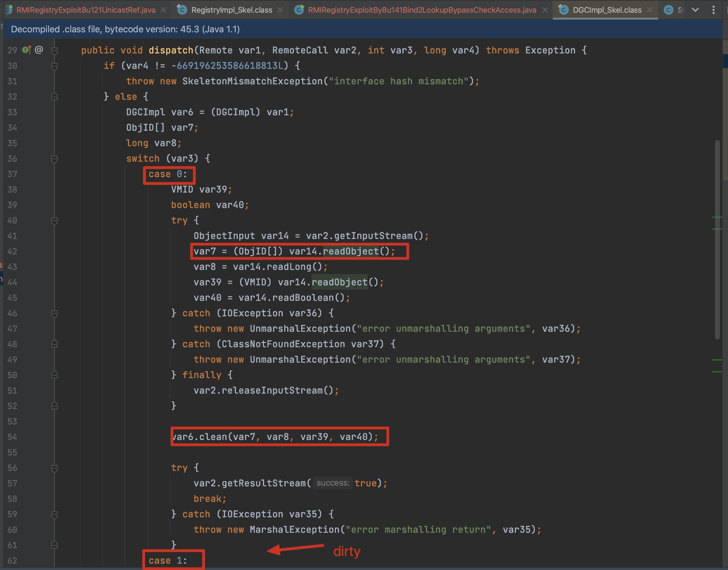The image size is (728, 570).
Task: Click class file icon on RegistryImpl_Skel.class tab
Action: (182, 10)
